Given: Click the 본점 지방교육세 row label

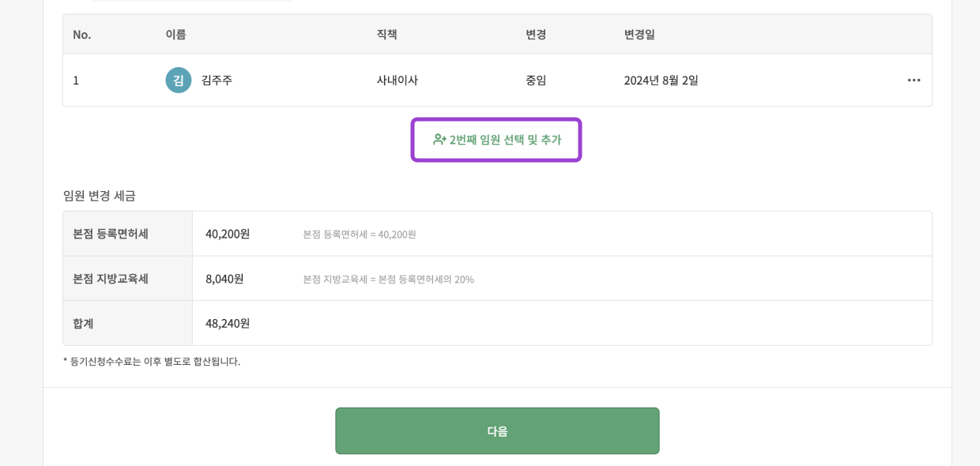Looking at the screenshot, I should click(x=111, y=279).
